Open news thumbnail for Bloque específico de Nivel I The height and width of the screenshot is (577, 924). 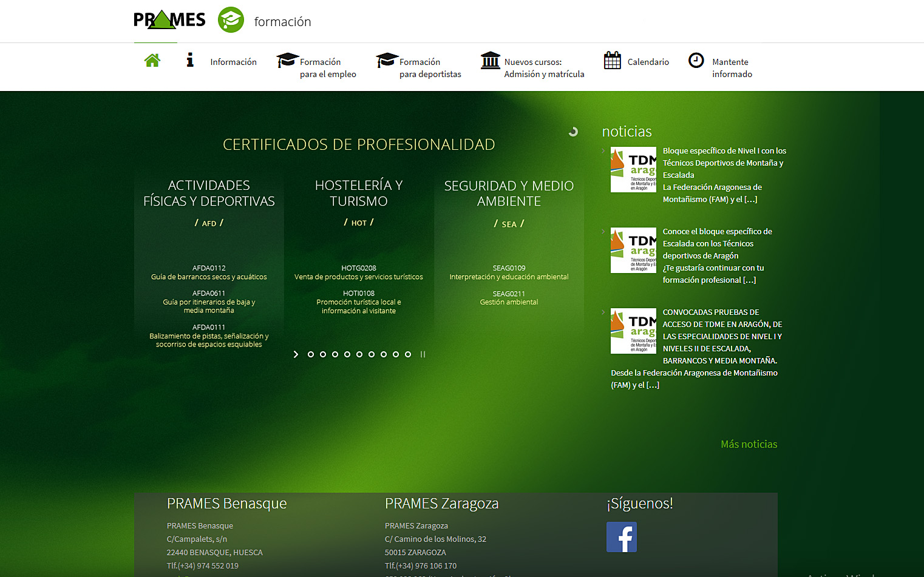click(x=633, y=169)
